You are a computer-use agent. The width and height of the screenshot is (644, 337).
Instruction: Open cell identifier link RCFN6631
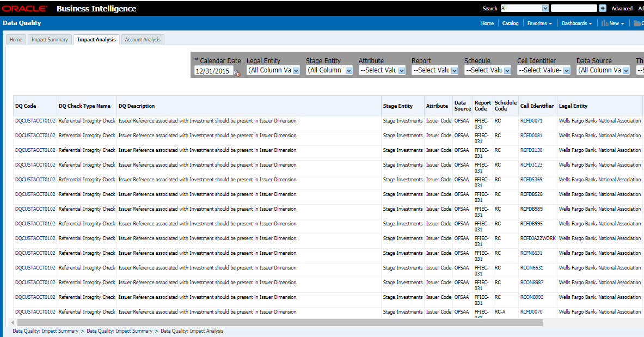[x=531, y=253]
